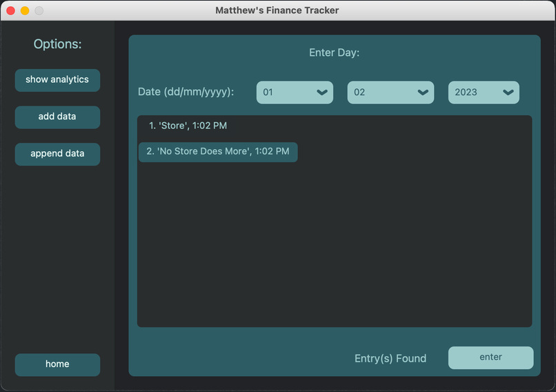556x392 pixels.
Task: Click the enter button
Action: click(x=490, y=357)
